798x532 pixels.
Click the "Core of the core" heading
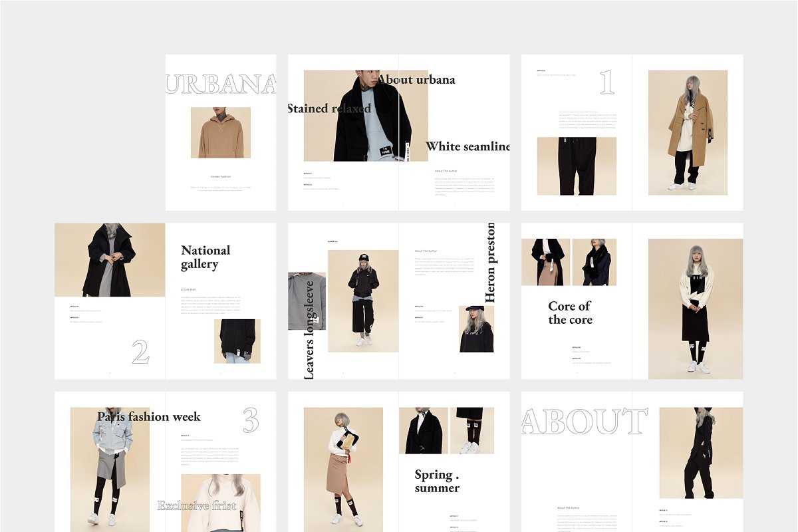click(x=570, y=313)
